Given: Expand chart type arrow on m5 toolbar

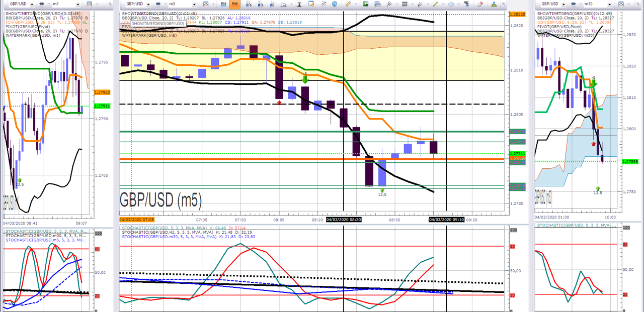Looking at the screenshot, I should (x=213, y=4).
